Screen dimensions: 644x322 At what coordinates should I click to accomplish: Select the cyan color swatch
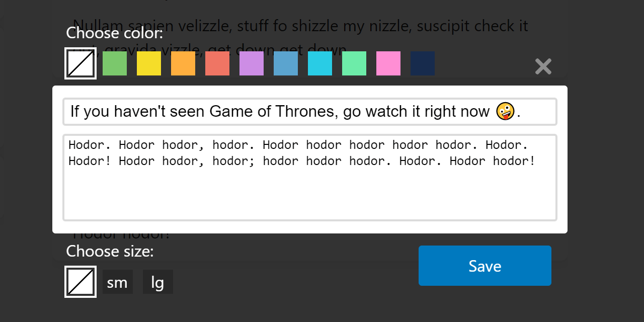pos(320,63)
